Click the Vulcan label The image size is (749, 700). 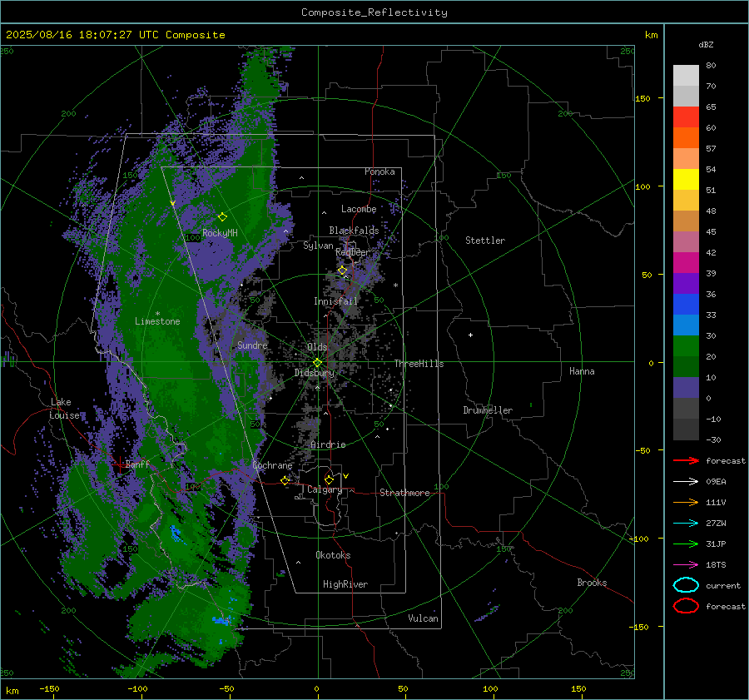pos(424,618)
